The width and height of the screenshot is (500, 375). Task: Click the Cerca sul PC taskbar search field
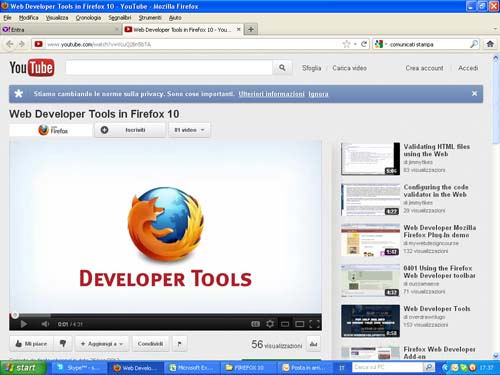point(388,367)
